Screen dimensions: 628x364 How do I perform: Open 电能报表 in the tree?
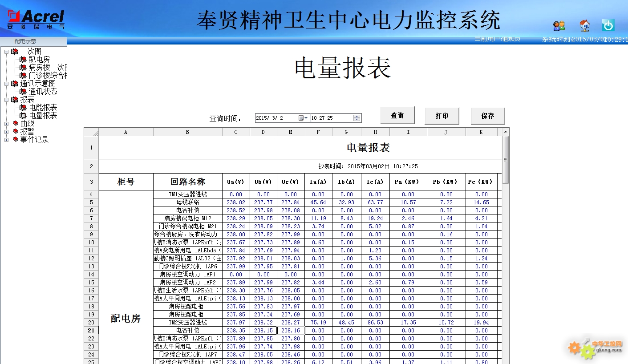[x=43, y=107]
